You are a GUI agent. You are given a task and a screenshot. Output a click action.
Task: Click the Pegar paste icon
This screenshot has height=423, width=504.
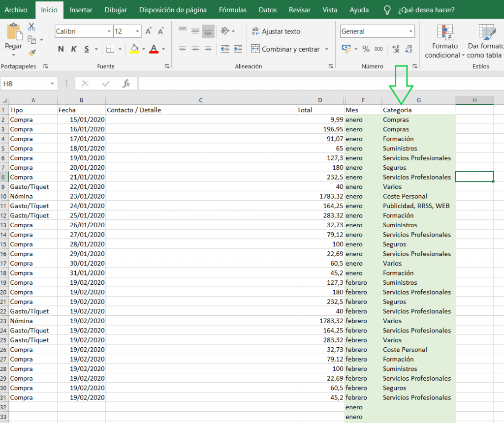point(14,31)
